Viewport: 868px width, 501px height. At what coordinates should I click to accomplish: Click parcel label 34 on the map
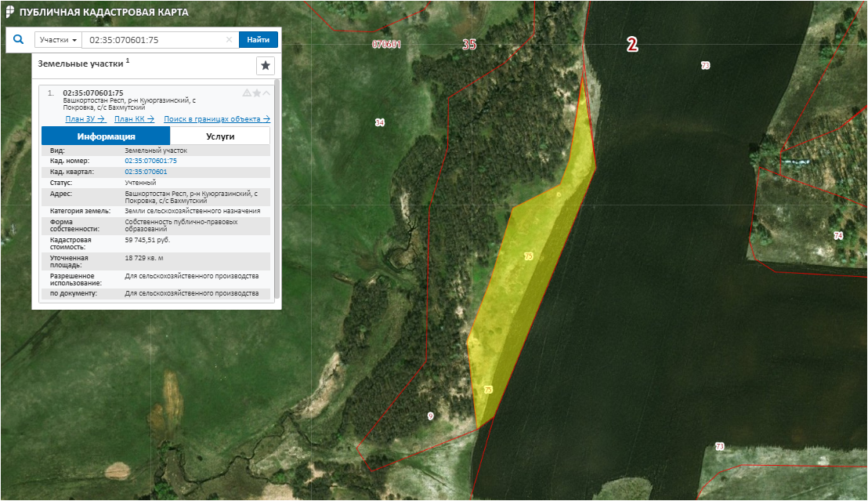(x=380, y=122)
